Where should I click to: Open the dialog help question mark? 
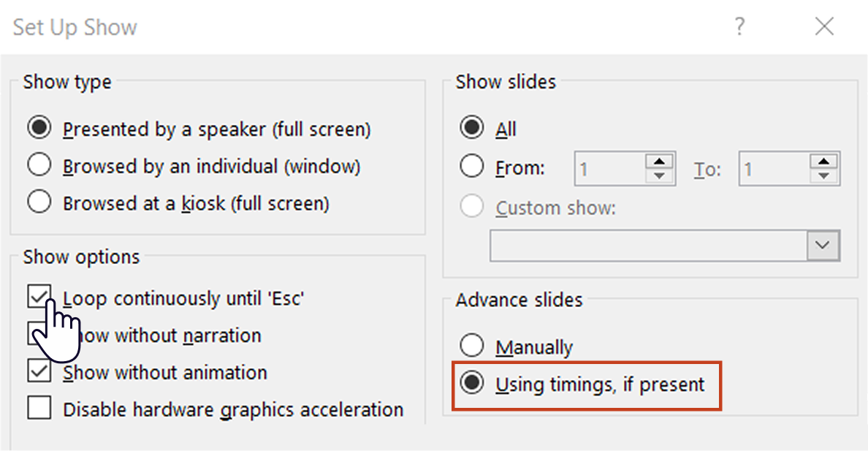(739, 26)
